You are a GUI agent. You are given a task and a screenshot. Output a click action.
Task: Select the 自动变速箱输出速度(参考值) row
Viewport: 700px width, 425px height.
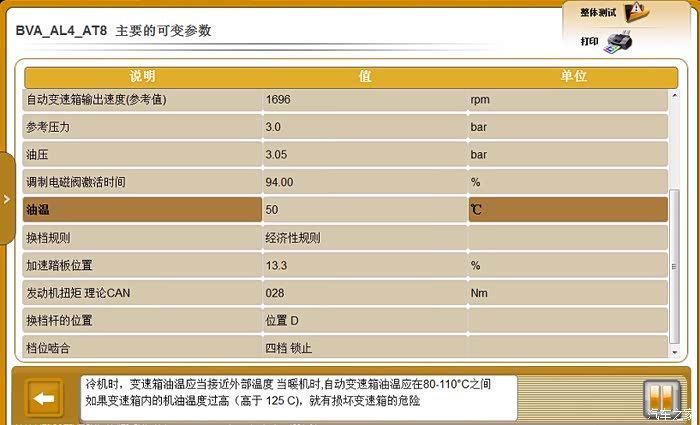coord(345,100)
